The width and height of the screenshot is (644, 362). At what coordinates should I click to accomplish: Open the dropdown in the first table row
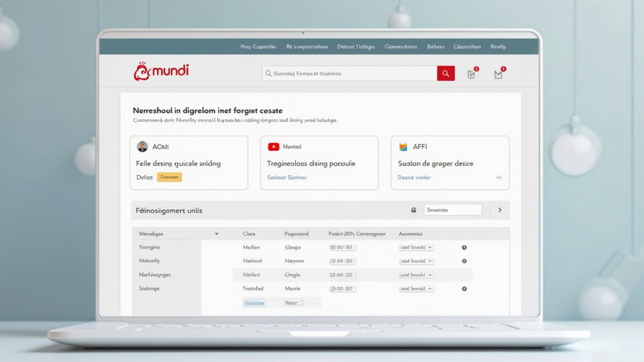click(416, 248)
